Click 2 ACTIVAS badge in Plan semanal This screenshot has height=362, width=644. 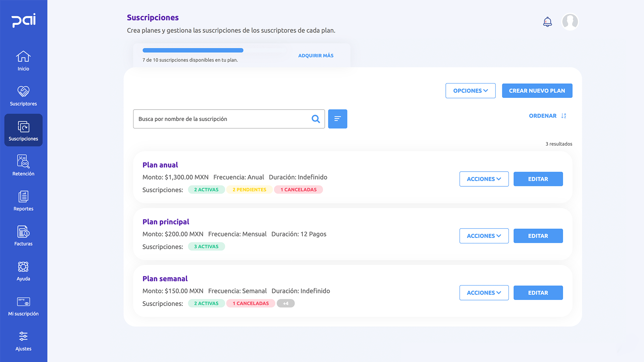pyautogui.click(x=206, y=303)
